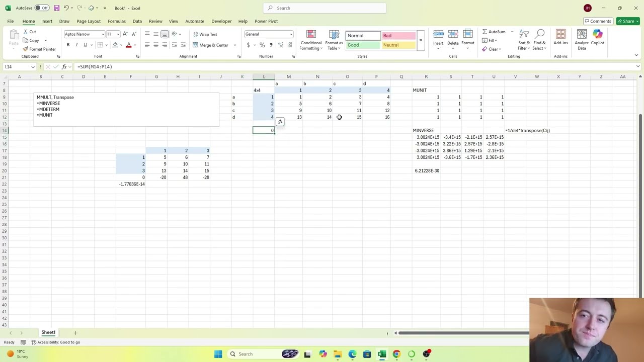The height and width of the screenshot is (362, 644).
Task: Open Format as Table gallery
Action: tap(334, 40)
